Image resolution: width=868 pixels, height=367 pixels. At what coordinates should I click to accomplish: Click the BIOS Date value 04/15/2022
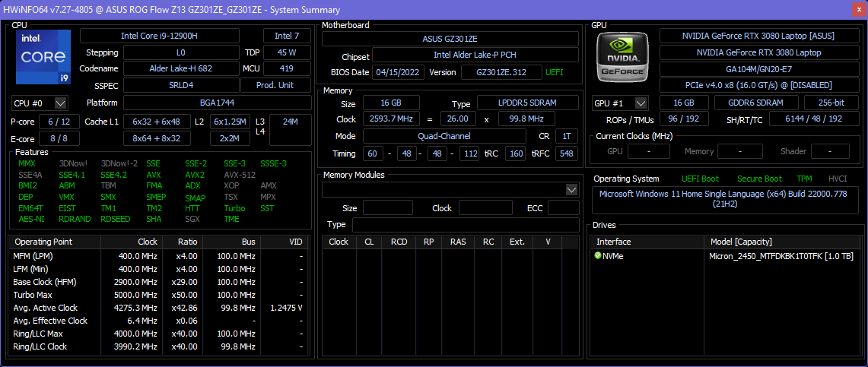(399, 72)
